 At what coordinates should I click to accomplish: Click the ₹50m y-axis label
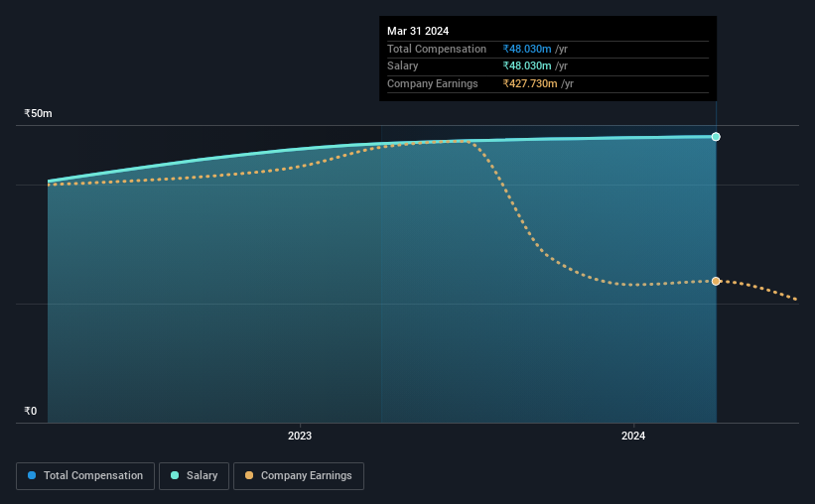pyautogui.click(x=38, y=113)
